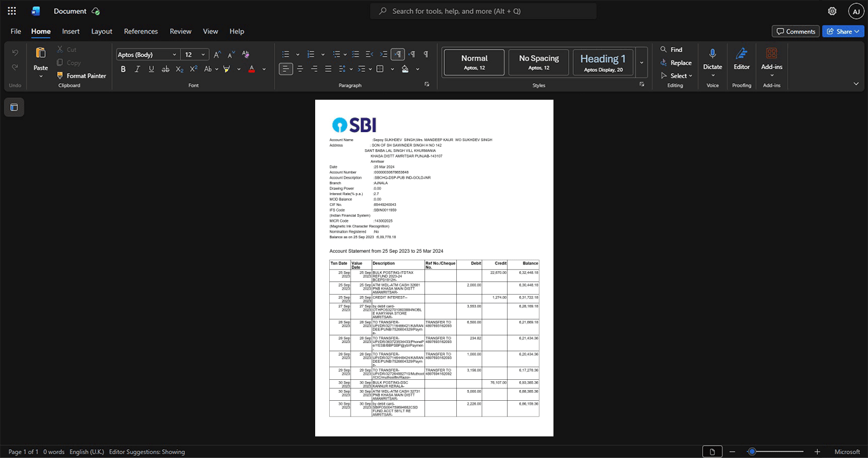Toggle left alignment button
868x458 pixels.
click(286, 69)
